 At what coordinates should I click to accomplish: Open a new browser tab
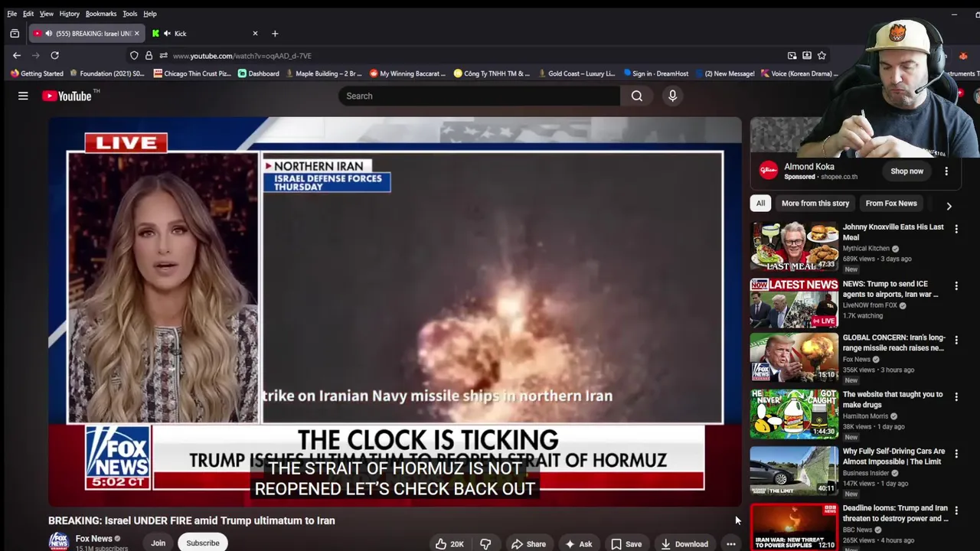click(275, 34)
